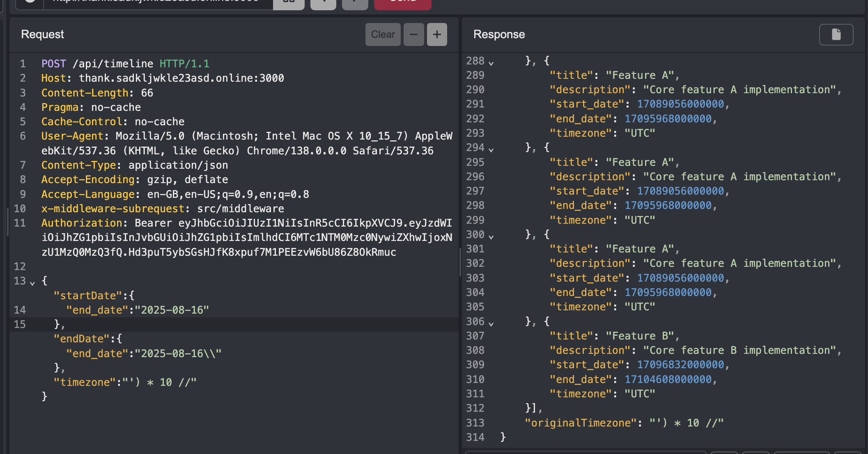Copy the response with the document icon
868x454 pixels.
coord(836,34)
